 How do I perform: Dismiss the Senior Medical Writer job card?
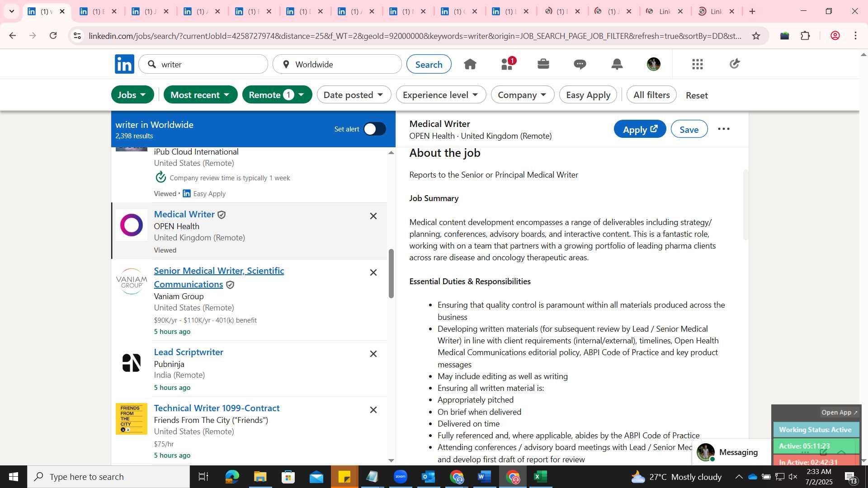click(373, 272)
